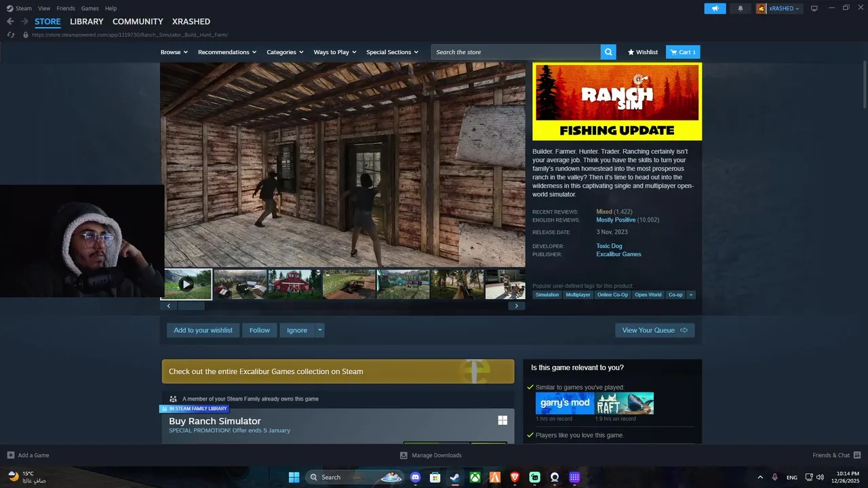Open Manage Downloads
868x488 pixels.
click(431, 455)
